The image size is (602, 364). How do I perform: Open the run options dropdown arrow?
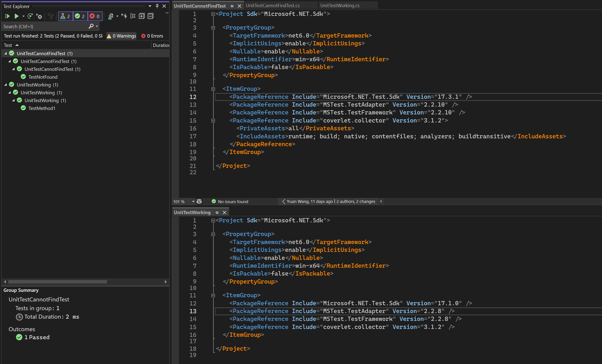23,16
